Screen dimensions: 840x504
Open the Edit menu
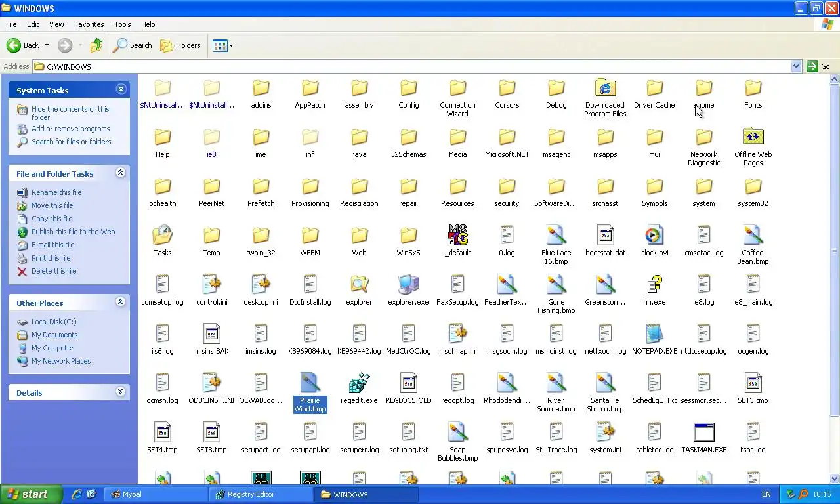pos(33,24)
